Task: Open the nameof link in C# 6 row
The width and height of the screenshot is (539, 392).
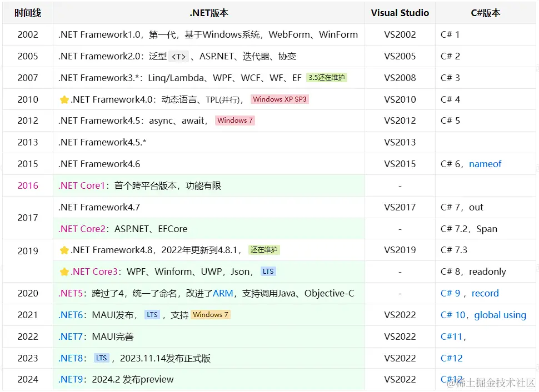Action: 485,164
